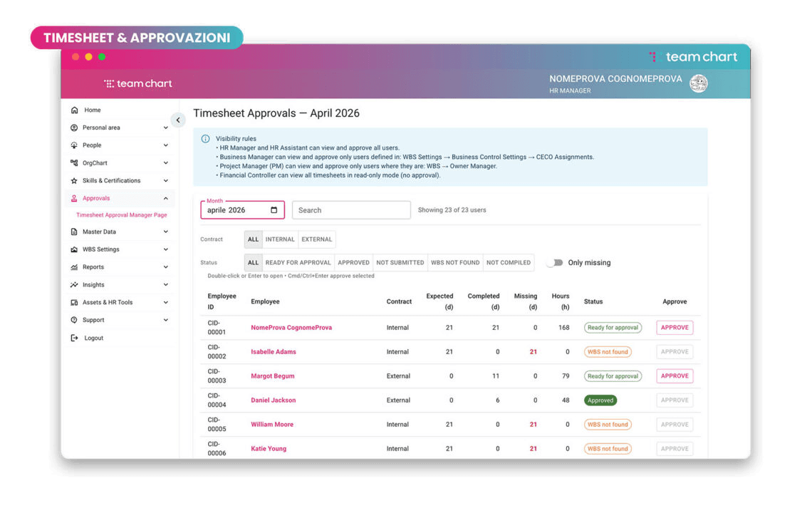
Task: Filter status by APPROVED
Action: (x=354, y=262)
